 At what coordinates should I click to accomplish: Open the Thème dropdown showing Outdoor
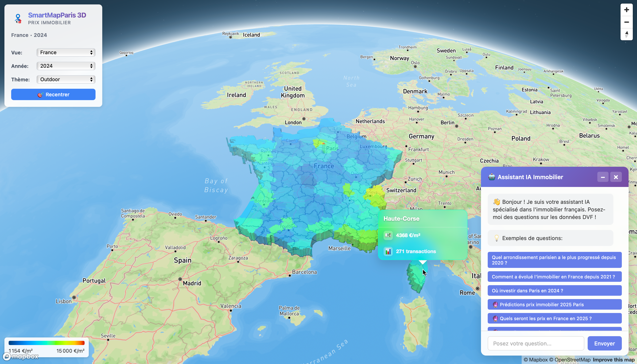(x=66, y=79)
